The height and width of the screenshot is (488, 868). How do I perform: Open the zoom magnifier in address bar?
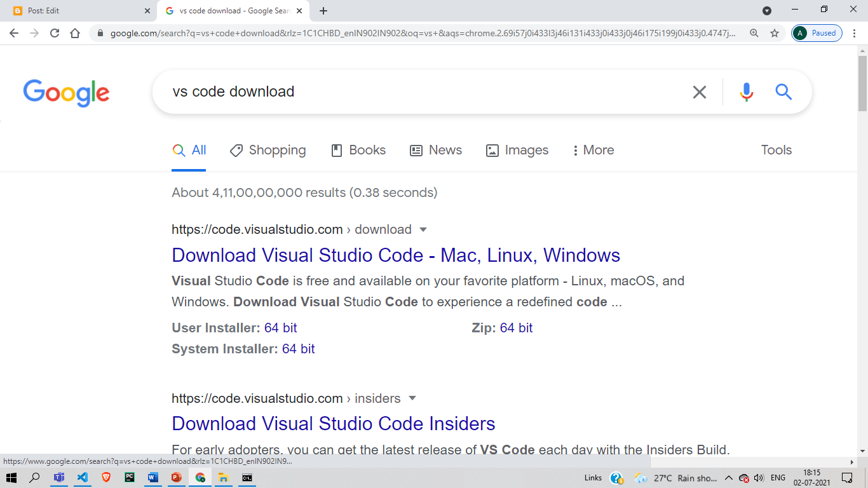[x=754, y=33]
